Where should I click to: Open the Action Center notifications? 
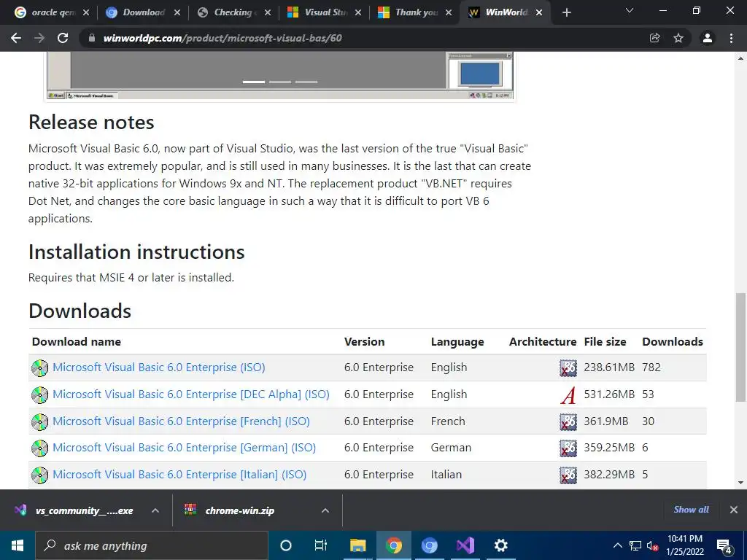pos(724,546)
